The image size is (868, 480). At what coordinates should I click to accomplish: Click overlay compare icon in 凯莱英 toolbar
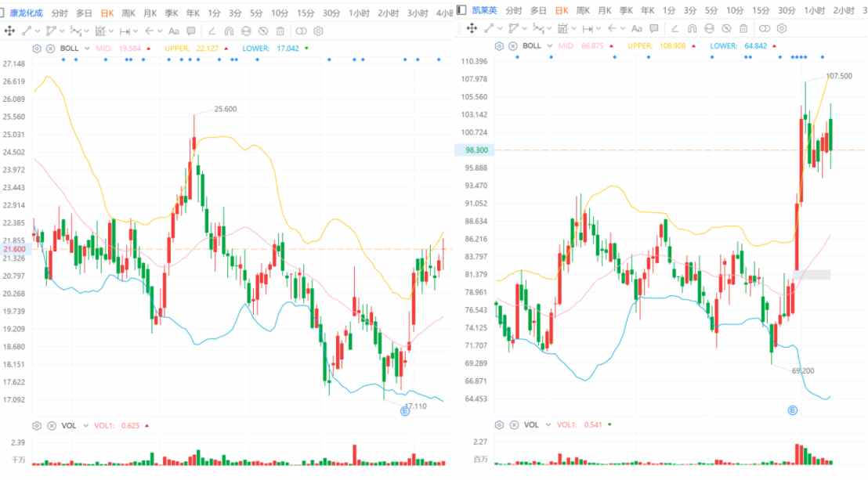coord(765,28)
